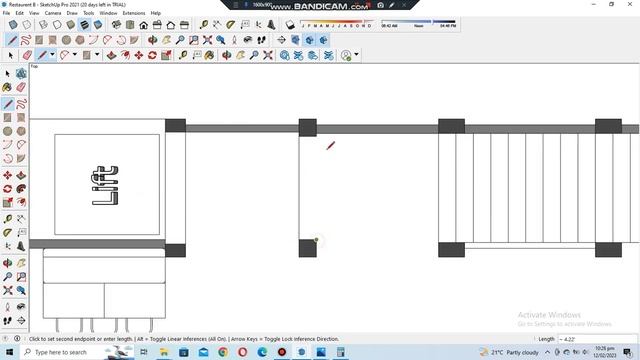The height and width of the screenshot is (360, 640).
Task: Open notification center icon on taskbar
Action: [628, 352]
